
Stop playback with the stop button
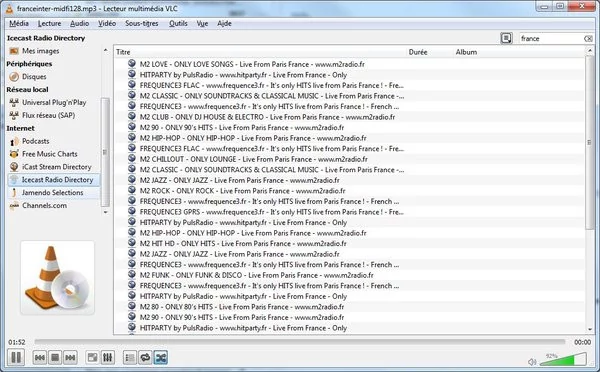coord(55,357)
